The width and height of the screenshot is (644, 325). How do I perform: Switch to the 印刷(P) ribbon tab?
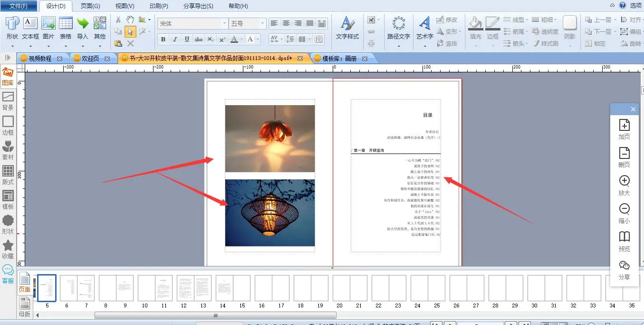point(159,6)
